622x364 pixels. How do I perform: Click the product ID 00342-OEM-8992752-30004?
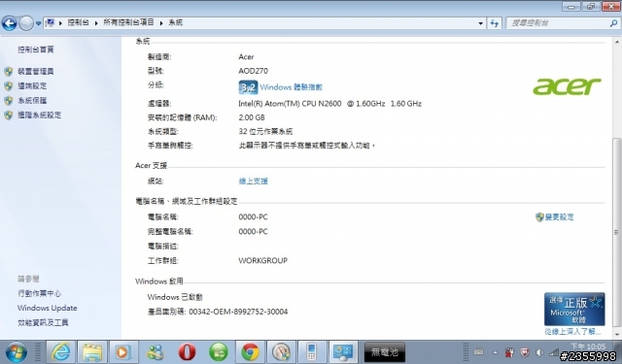[x=238, y=312]
